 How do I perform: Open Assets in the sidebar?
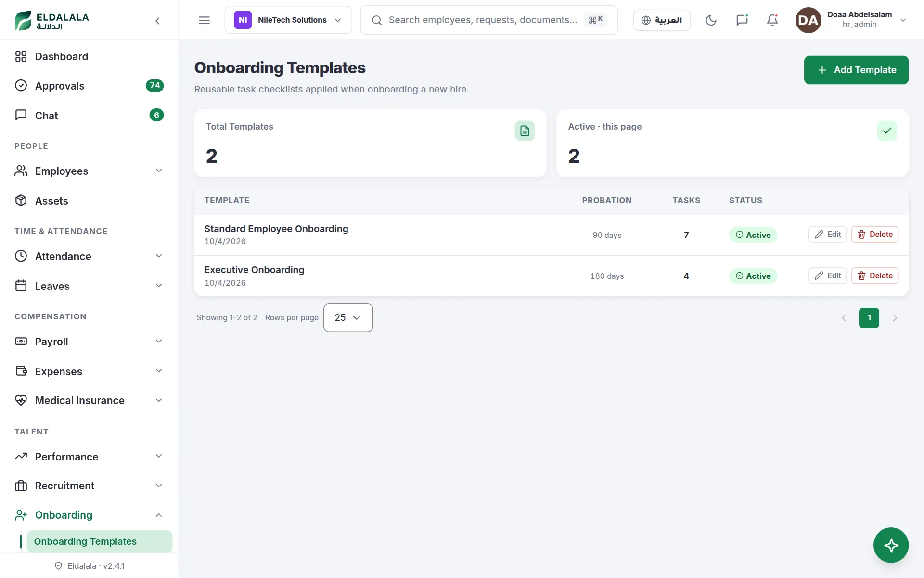pos(90,201)
